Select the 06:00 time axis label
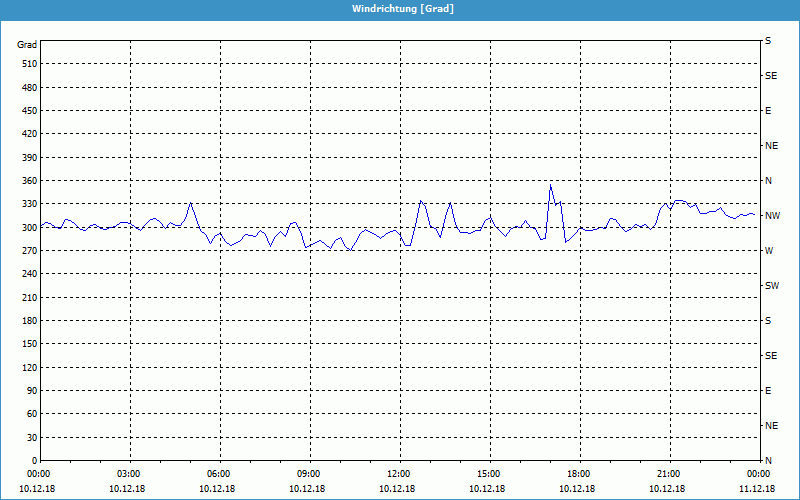The height and width of the screenshot is (500, 800). click(219, 474)
